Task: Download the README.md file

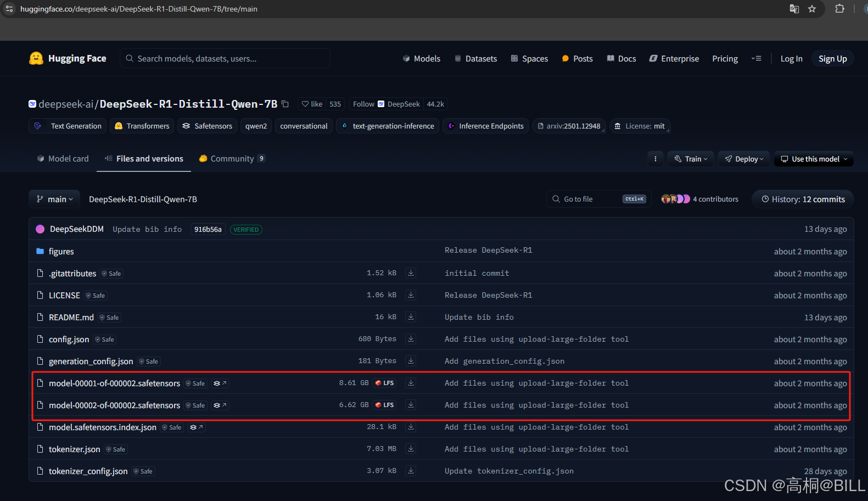Action: point(411,317)
